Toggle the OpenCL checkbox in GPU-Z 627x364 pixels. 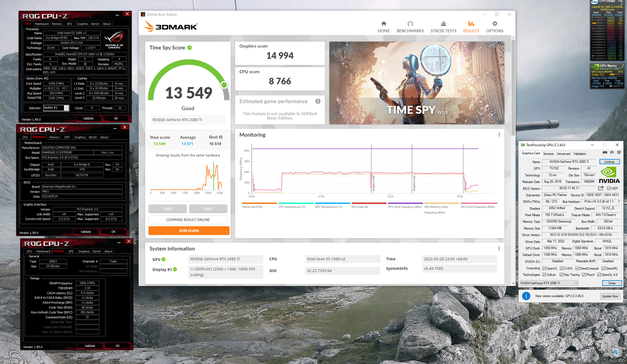(544, 268)
